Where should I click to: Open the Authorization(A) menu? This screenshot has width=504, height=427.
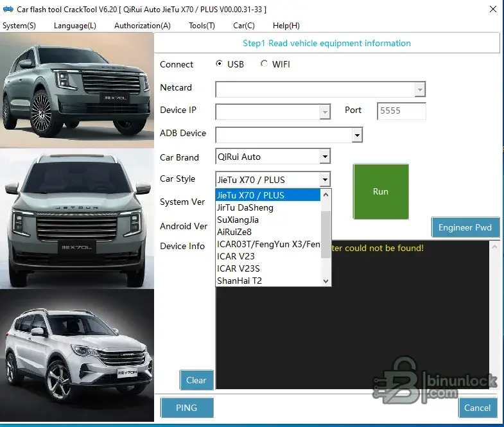(143, 26)
